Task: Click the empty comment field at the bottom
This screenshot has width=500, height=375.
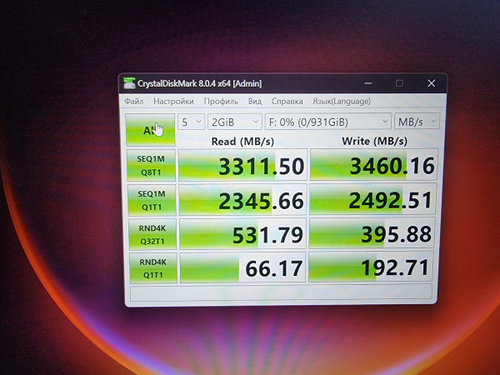Action: pos(281,292)
